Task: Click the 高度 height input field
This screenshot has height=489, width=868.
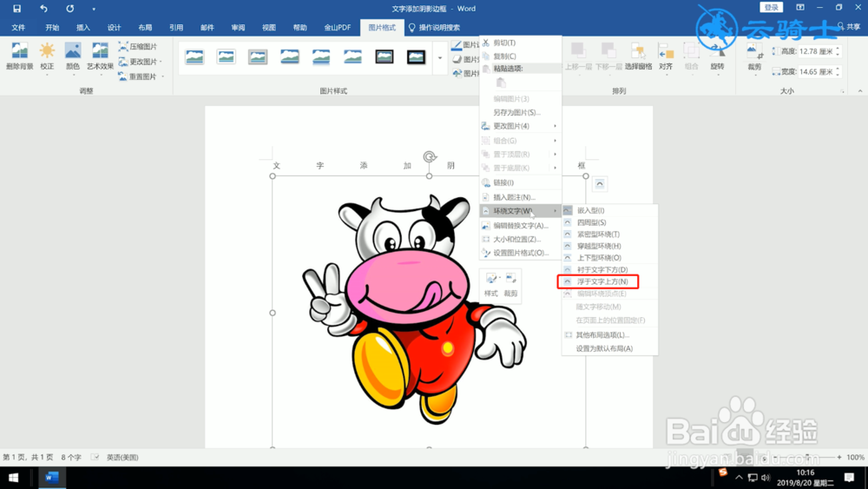Action: (x=817, y=51)
